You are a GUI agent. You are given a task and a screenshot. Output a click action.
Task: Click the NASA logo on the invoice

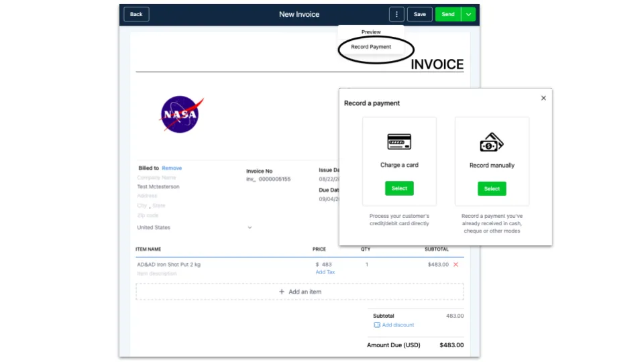(181, 115)
